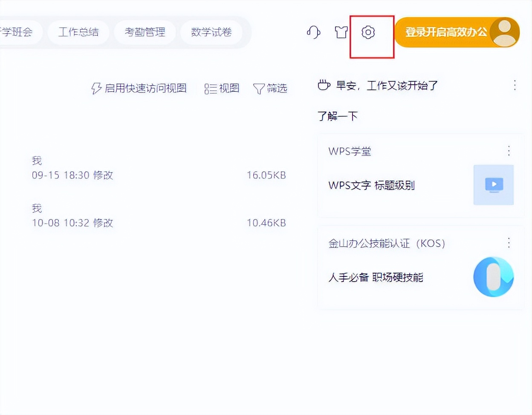This screenshot has width=532, height=415.
Task: Select the 数学试卷 tag
Action: coord(211,32)
